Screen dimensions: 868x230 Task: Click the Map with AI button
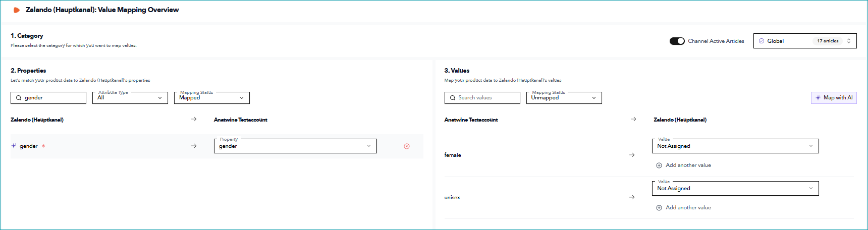[834, 98]
